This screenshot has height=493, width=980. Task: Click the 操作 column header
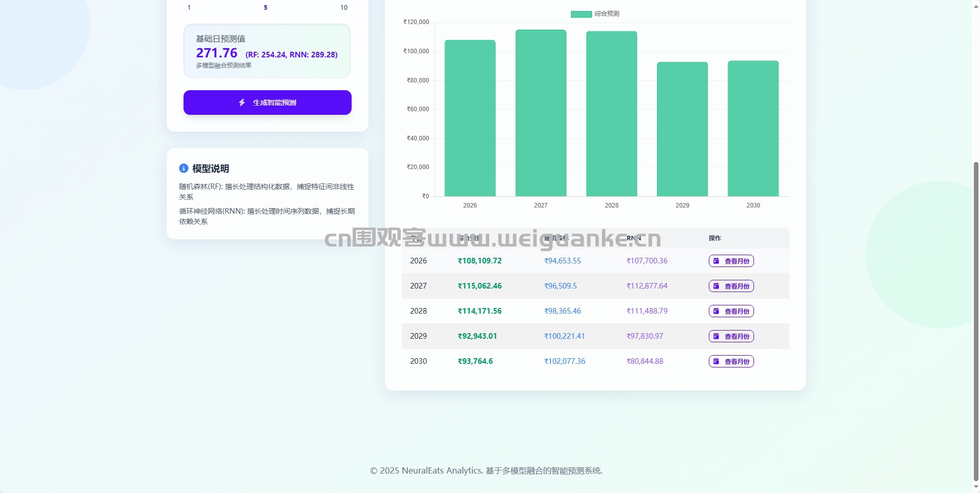coord(714,238)
